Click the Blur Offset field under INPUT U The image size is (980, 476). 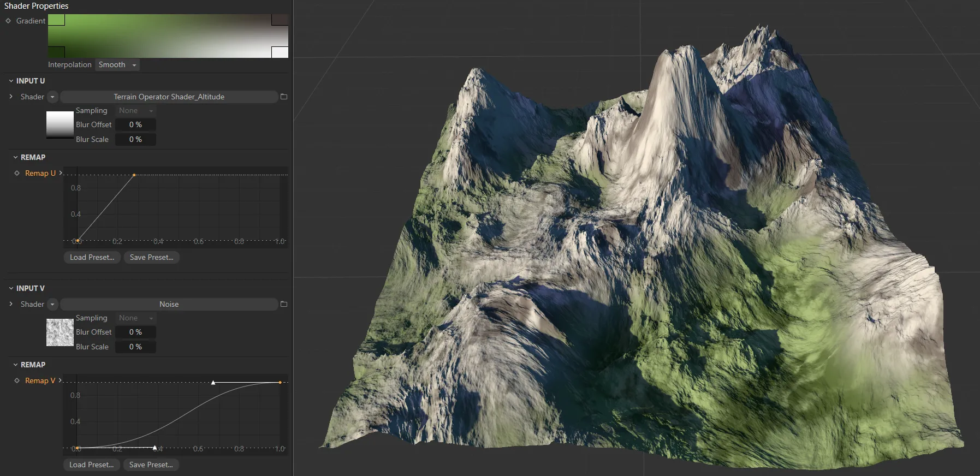(x=135, y=124)
